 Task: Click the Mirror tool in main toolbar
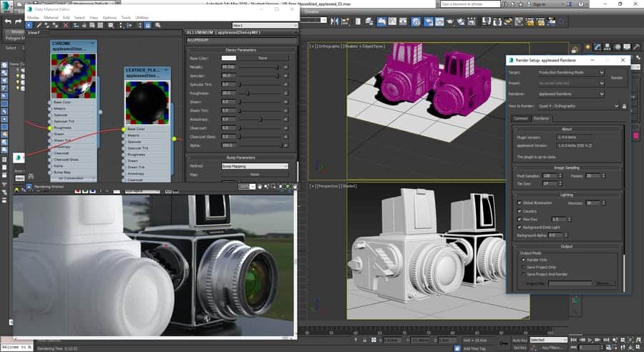pyautogui.click(x=334, y=21)
